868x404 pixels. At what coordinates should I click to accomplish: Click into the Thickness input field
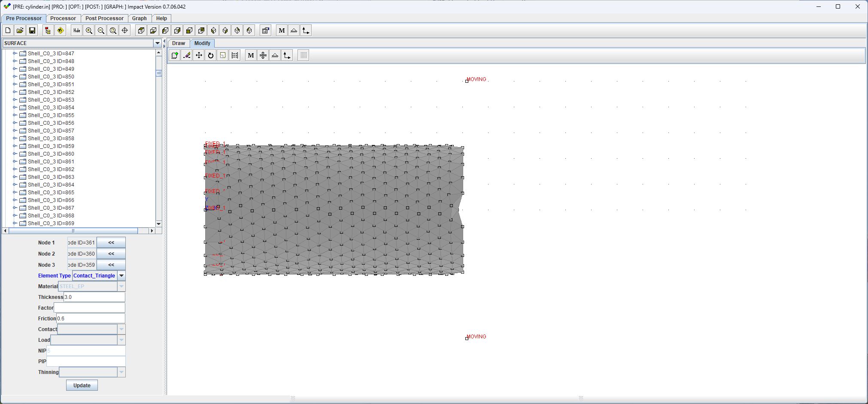pyautogui.click(x=94, y=297)
